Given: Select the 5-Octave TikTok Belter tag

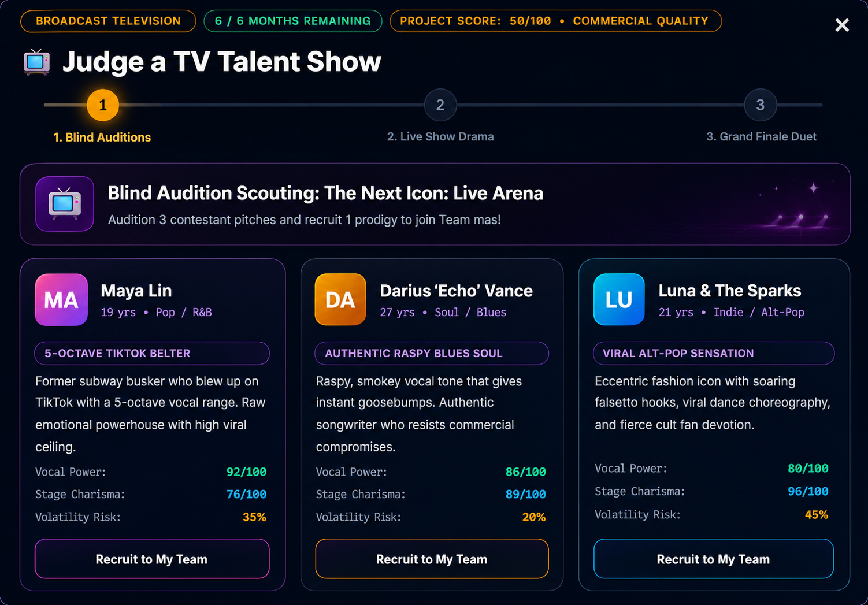Looking at the screenshot, I should point(152,353).
